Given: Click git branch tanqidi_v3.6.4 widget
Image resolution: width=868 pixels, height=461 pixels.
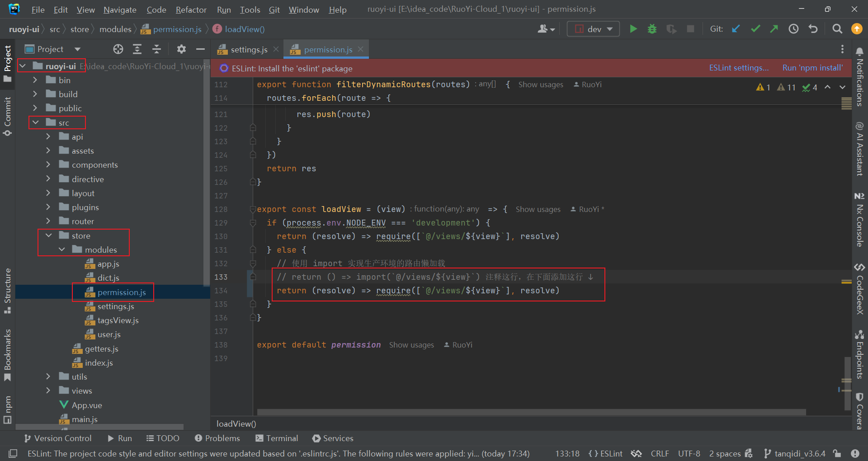Looking at the screenshot, I should 794,453.
